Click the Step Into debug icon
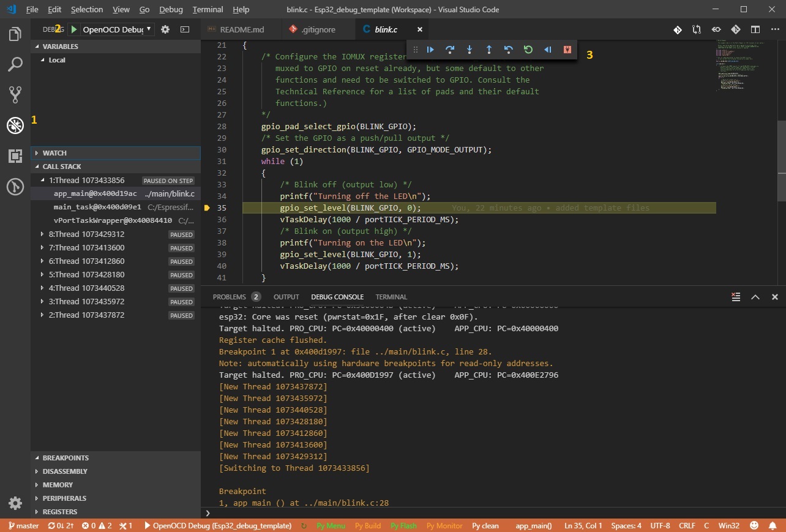The width and height of the screenshot is (786, 532). tap(470, 50)
